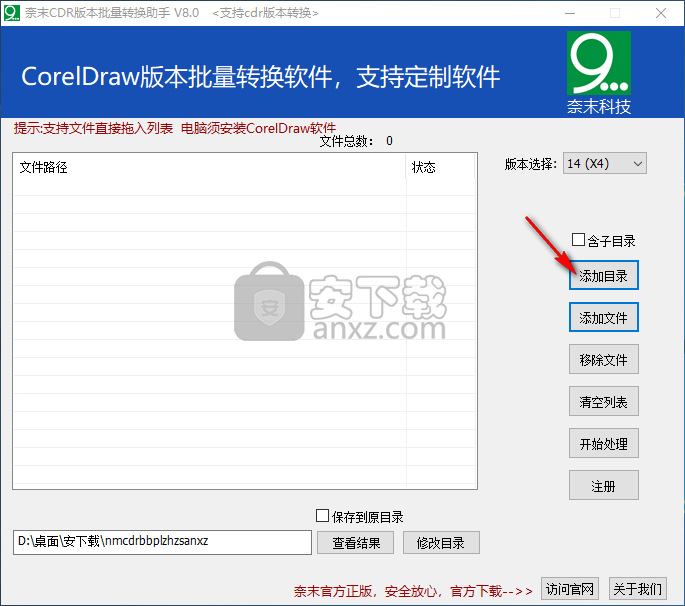Open the 关于我们 about button
Screen dimensions: 685x606
pyautogui.click(x=638, y=589)
